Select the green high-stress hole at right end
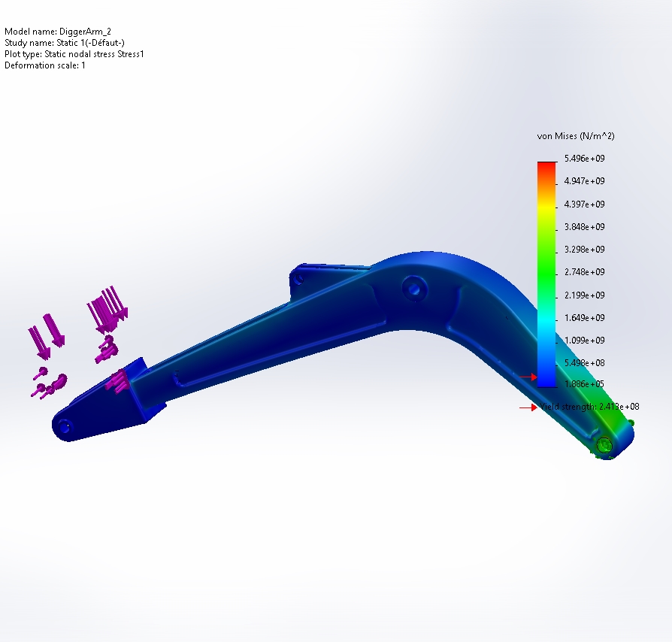The height and width of the screenshot is (642, 672). 604,446
